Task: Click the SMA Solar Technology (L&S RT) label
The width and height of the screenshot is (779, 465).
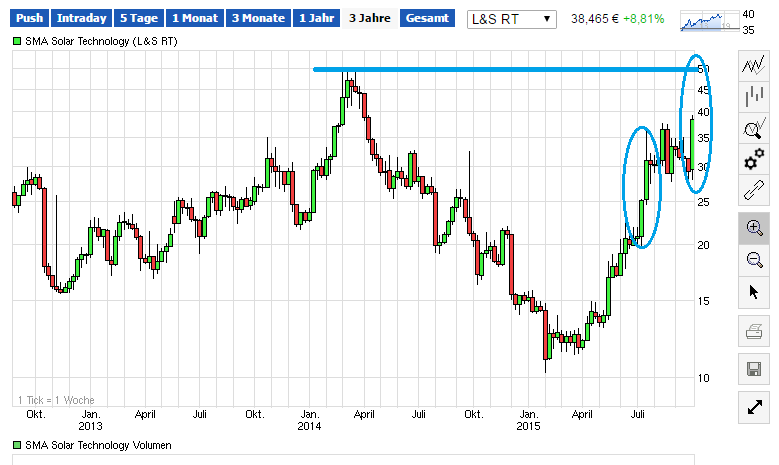Action: [x=101, y=41]
